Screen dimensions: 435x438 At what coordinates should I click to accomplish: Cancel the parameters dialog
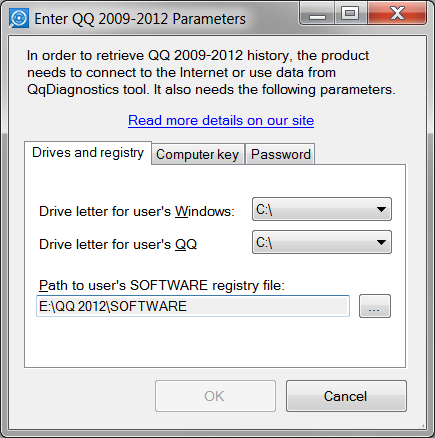(x=346, y=396)
